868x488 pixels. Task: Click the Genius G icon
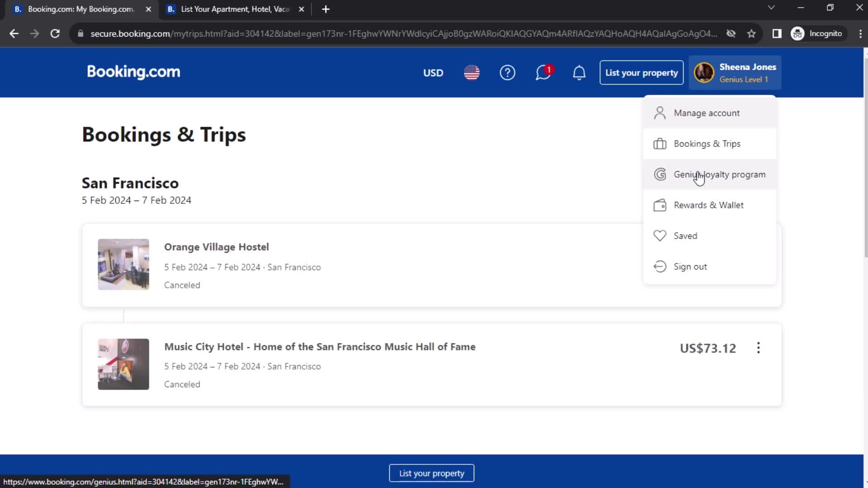[660, 174]
